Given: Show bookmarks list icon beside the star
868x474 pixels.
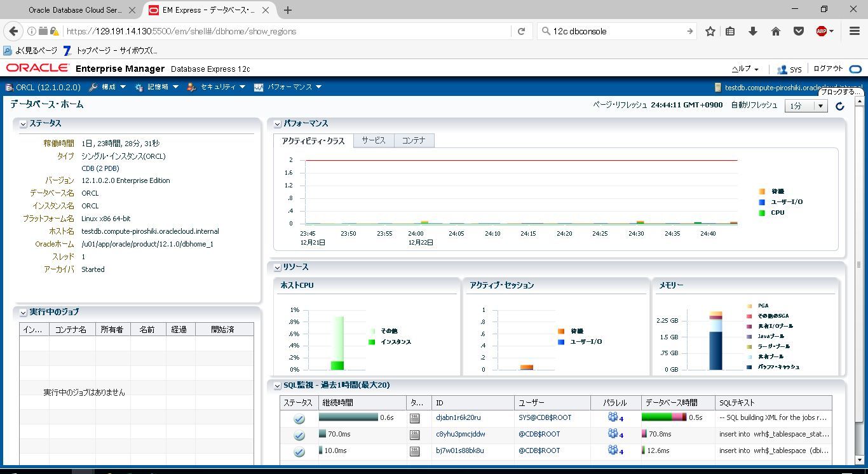Looking at the screenshot, I should (730, 31).
